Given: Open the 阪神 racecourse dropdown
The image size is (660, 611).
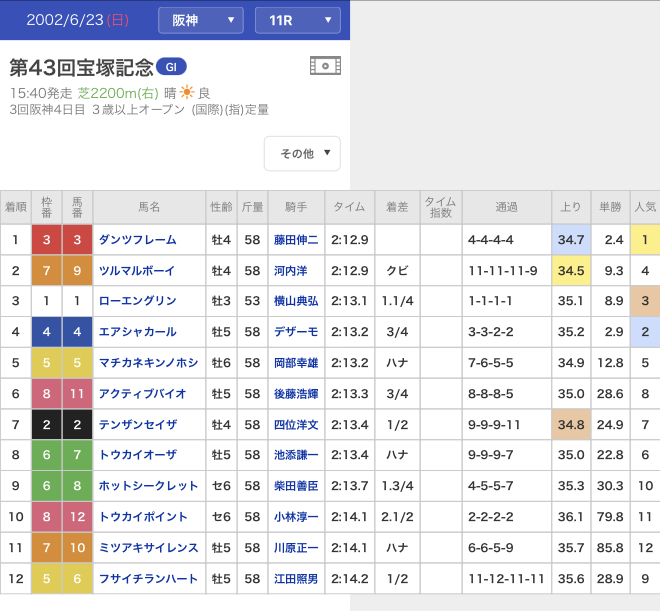Looking at the screenshot, I should coord(201,20).
